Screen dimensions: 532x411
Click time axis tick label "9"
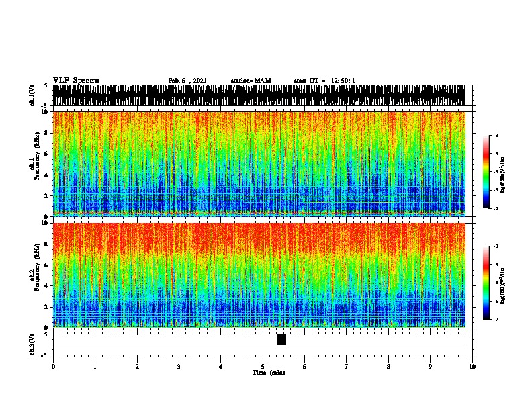tap(430, 367)
